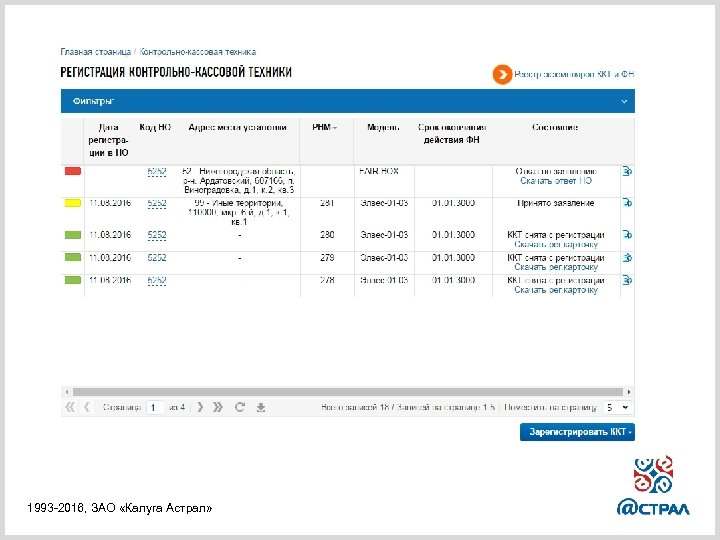Image resolution: width=720 pixels, height=540 pixels.
Task: Click code 5252 in FAIR BOX row
Action: pos(157,172)
